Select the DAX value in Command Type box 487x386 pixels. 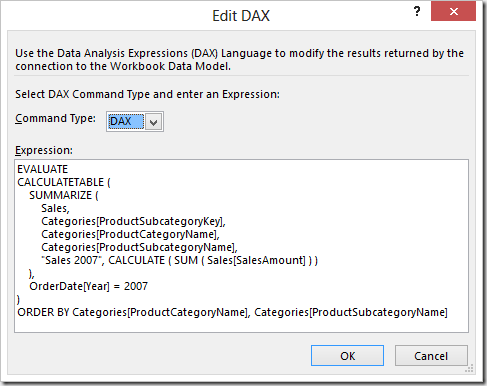click(x=126, y=122)
